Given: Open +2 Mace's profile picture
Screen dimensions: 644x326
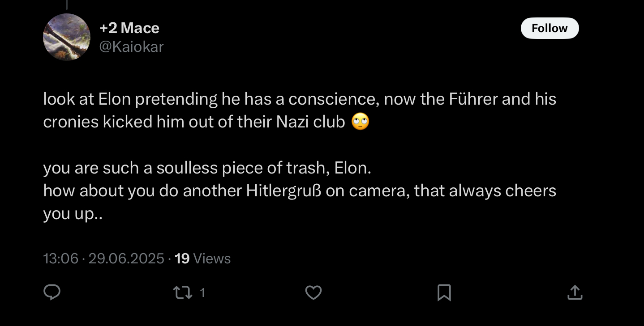Looking at the screenshot, I should pyautogui.click(x=67, y=37).
